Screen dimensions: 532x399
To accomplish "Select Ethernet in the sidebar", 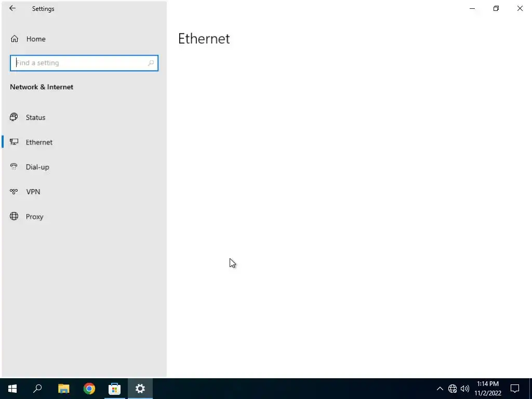I will point(84,142).
